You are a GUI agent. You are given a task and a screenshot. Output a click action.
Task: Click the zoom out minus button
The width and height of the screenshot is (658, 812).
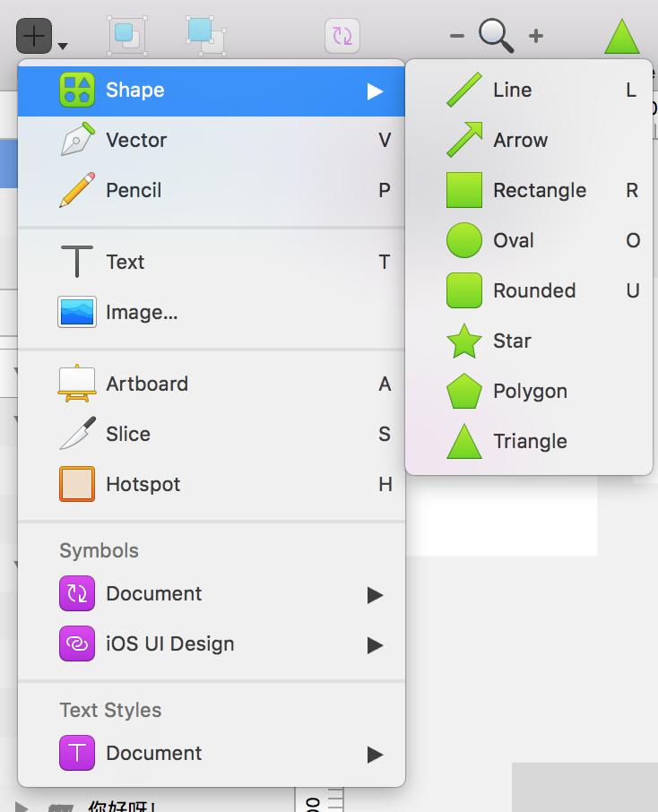pyautogui.click(x=457, y=36)
